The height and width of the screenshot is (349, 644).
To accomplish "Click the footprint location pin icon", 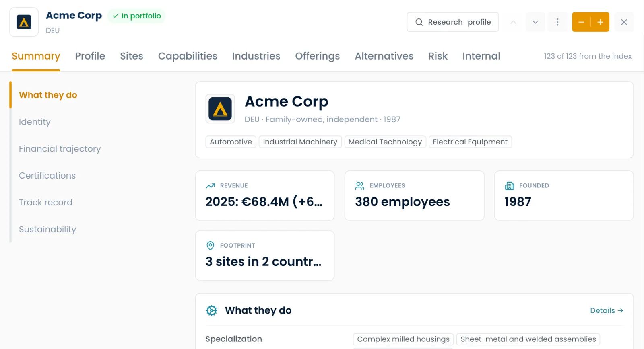I will click(210, 246).
